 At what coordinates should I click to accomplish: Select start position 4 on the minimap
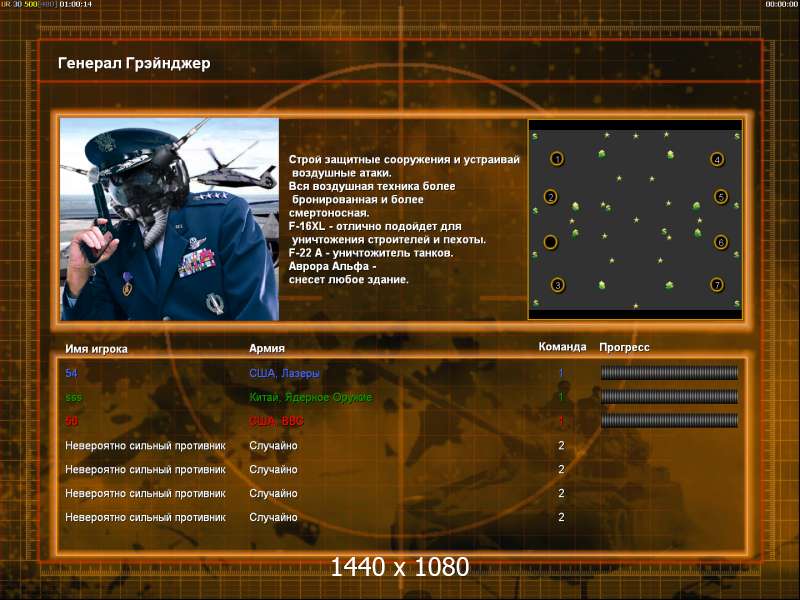717,160
